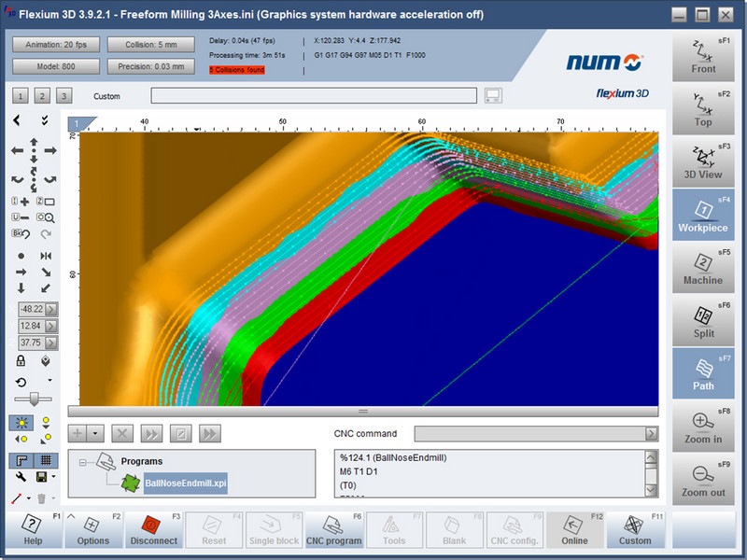Toggle the Split view button
This screenshot has height=560, width=747.
(x=703, y=320)
